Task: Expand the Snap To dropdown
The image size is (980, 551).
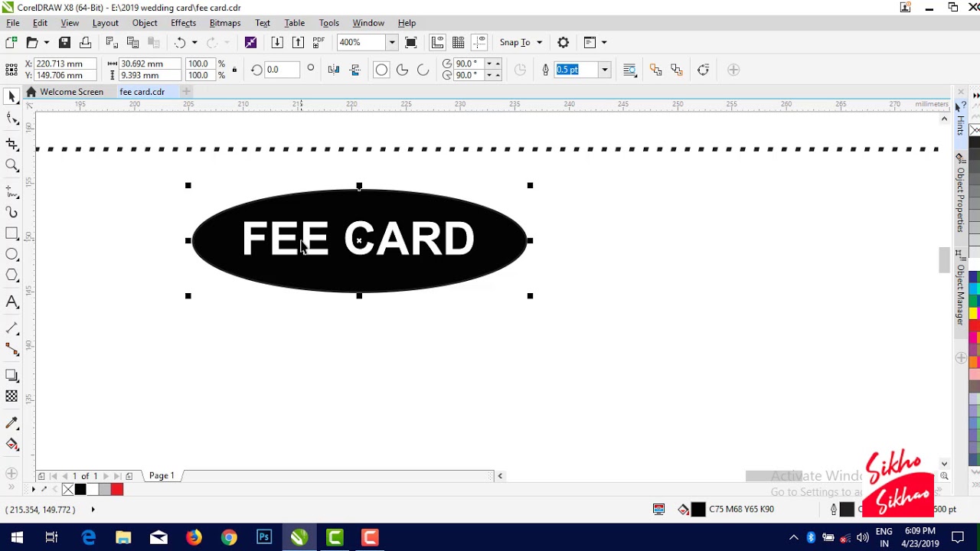Action: (539, 43)
